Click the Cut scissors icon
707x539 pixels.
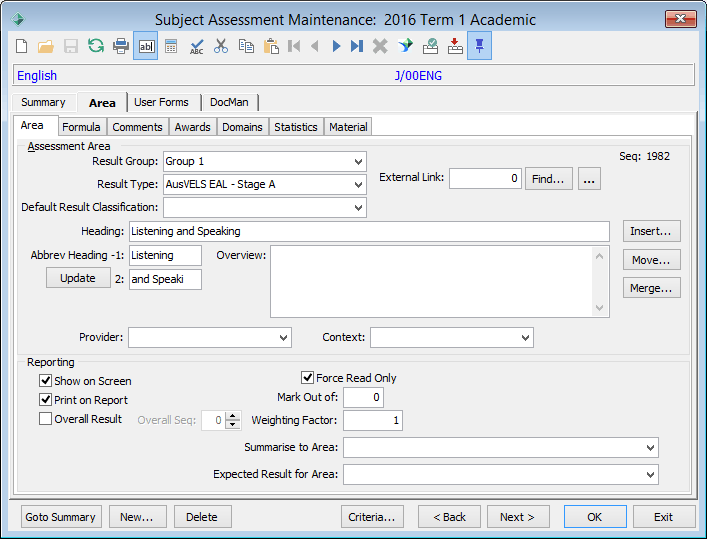pyautogui.click(x=221, y=46)
